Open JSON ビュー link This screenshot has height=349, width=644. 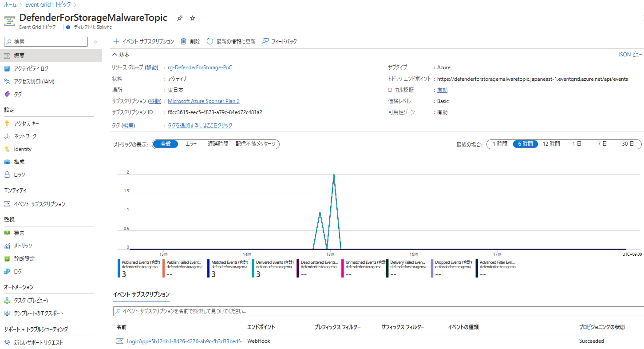click(630, 55)
